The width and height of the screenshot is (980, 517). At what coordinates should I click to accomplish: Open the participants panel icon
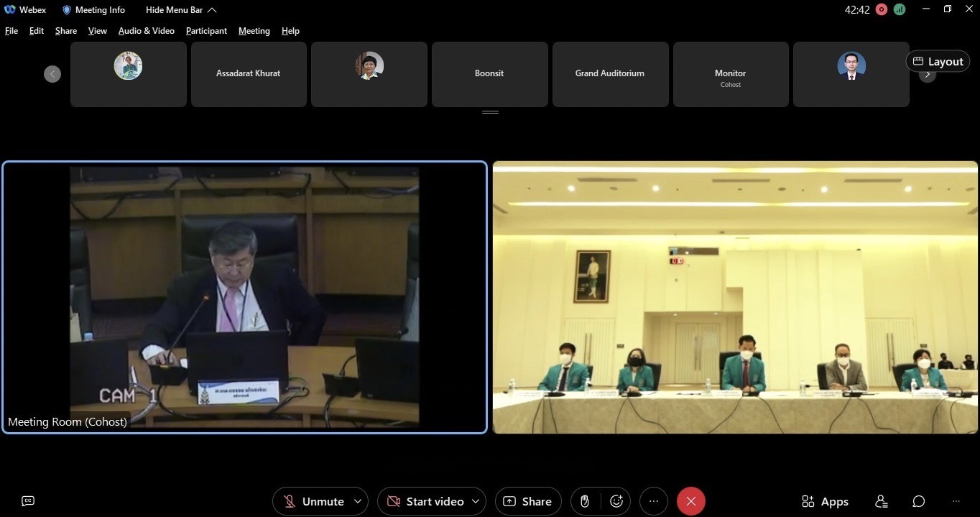(x=882, y=501)
